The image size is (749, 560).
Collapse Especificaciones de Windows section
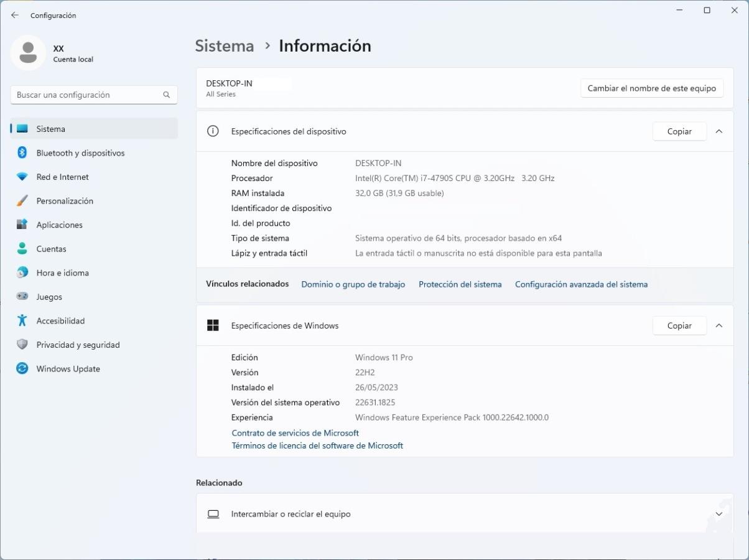pyautogui.click(x=719, y=325)
